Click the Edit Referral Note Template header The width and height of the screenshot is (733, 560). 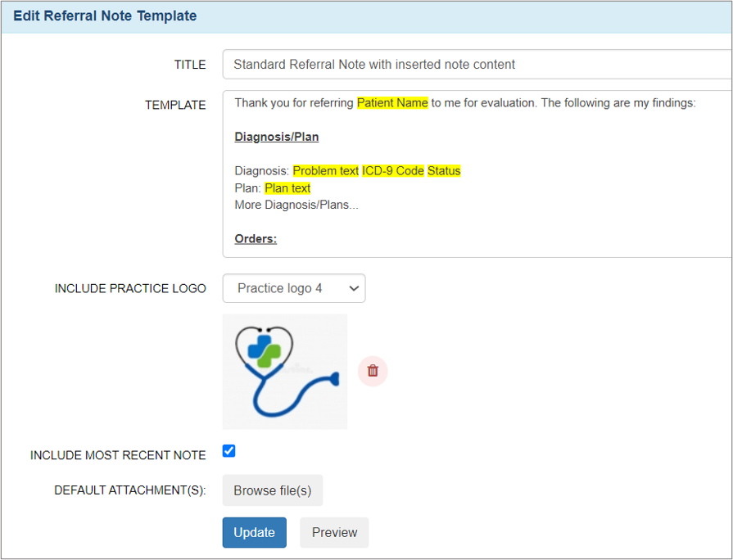(105, 16)
